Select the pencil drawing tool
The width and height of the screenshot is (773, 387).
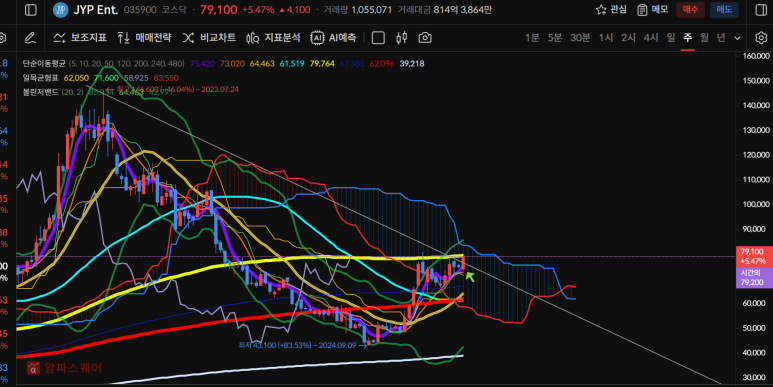click(x=30, y=38)
